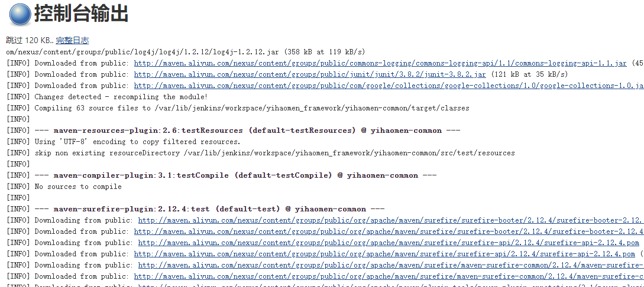Open the Downloading maven-surefire-common link
Image resolution: width=644 pixels, height=287 pixels.
391,265
